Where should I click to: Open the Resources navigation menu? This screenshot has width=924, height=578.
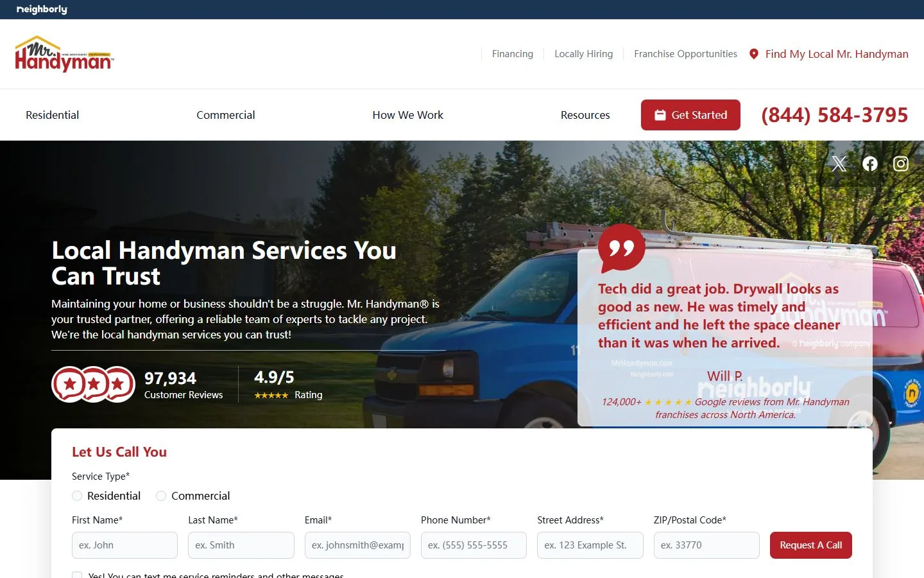point(585,115)
